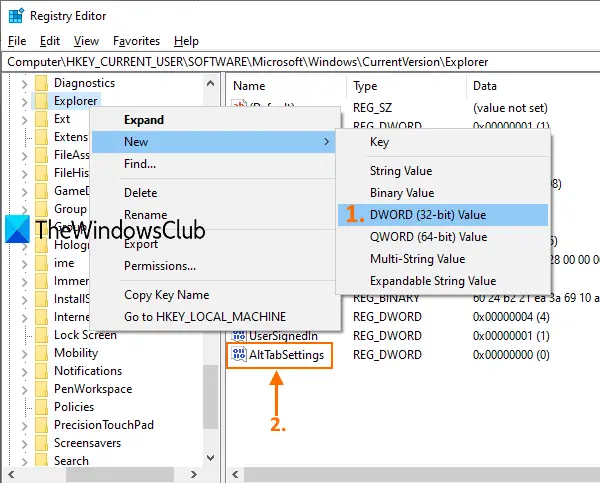Expand the Screensavers tree node

25,444
